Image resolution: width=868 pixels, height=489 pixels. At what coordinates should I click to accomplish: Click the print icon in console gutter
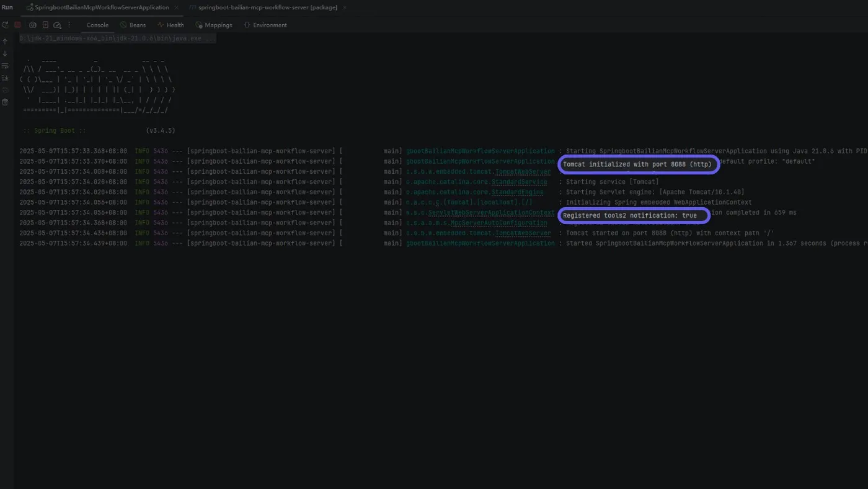pyautogui.click(x=5, y=90)
